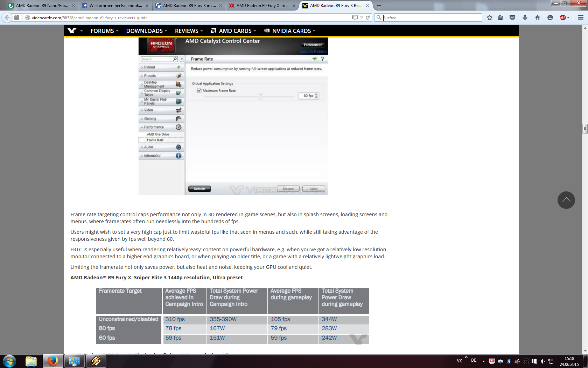Bookmark this page with the star icon

[x=490, y=18]
